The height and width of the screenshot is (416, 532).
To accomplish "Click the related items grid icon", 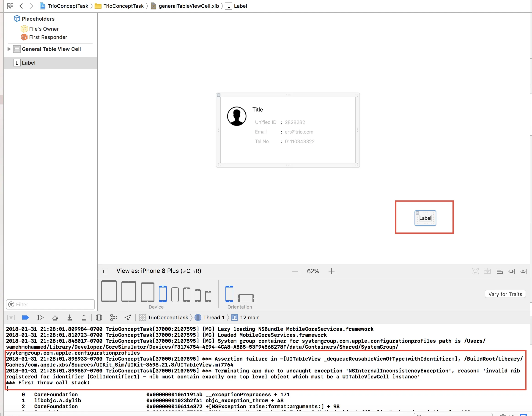I will (x=10, y=6).
